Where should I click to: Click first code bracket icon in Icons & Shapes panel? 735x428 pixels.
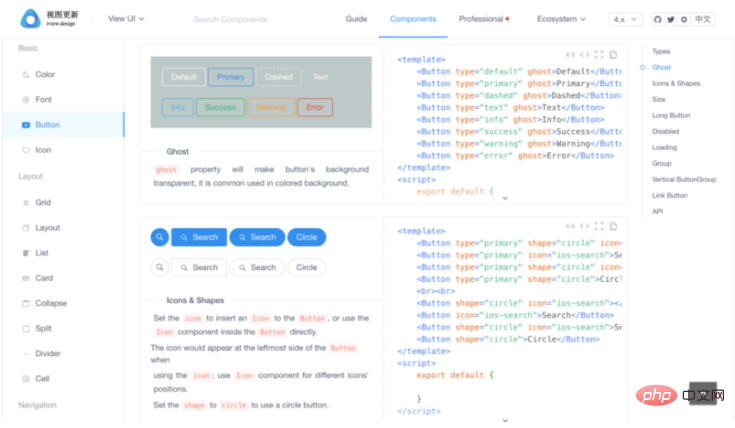(x=570, y=226)
